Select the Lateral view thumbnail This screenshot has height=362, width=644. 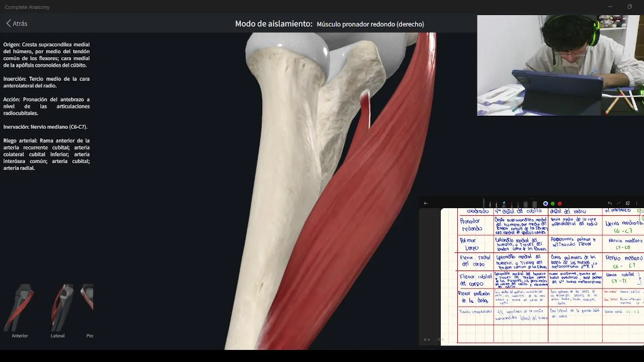[x=58, y=310]
